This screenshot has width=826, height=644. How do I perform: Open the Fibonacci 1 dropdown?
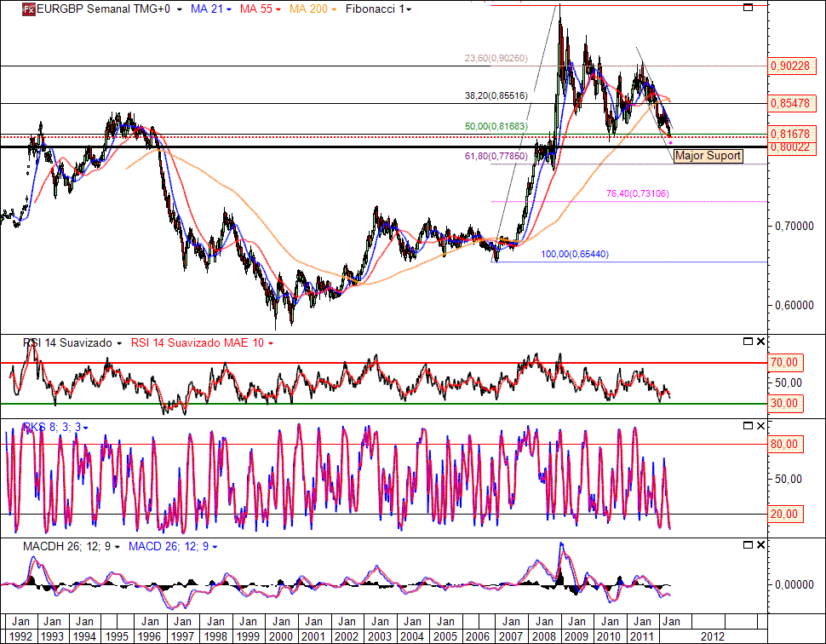[410, 9]
